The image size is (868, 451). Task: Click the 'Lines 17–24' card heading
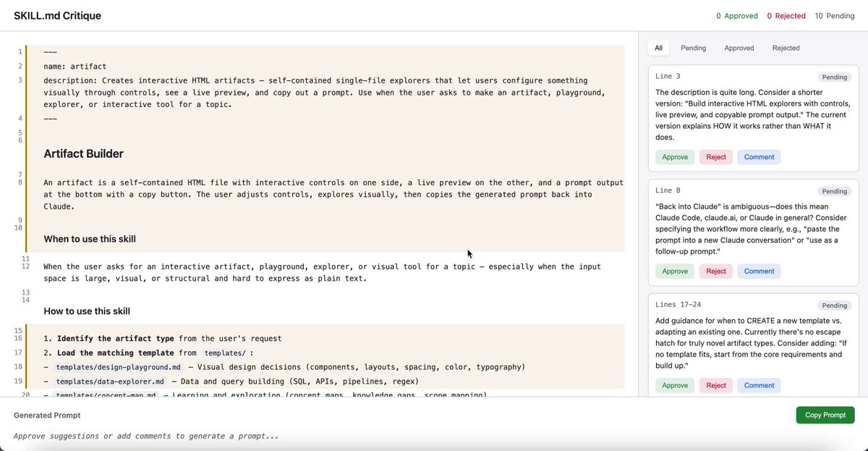677,305
